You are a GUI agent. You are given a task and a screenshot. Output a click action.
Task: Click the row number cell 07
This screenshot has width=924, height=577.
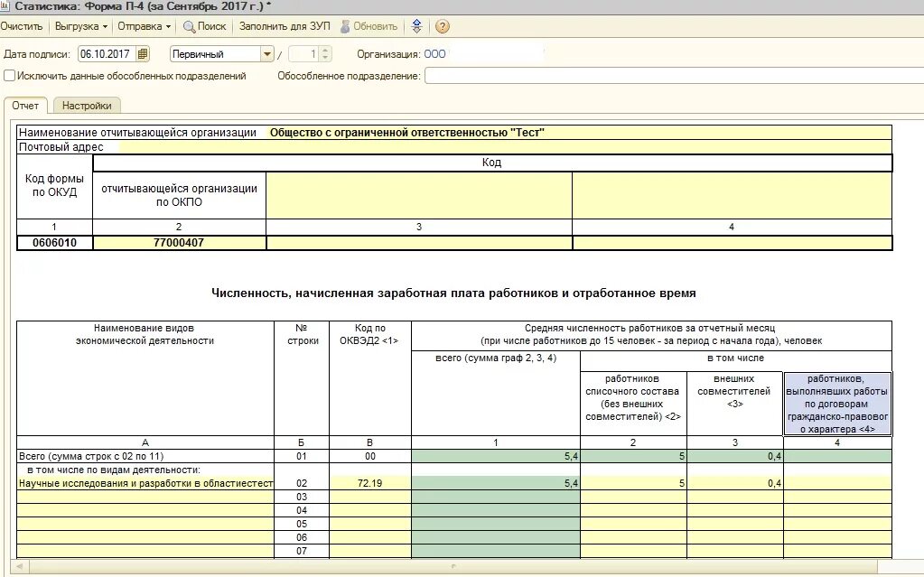(x=302, y=551)
